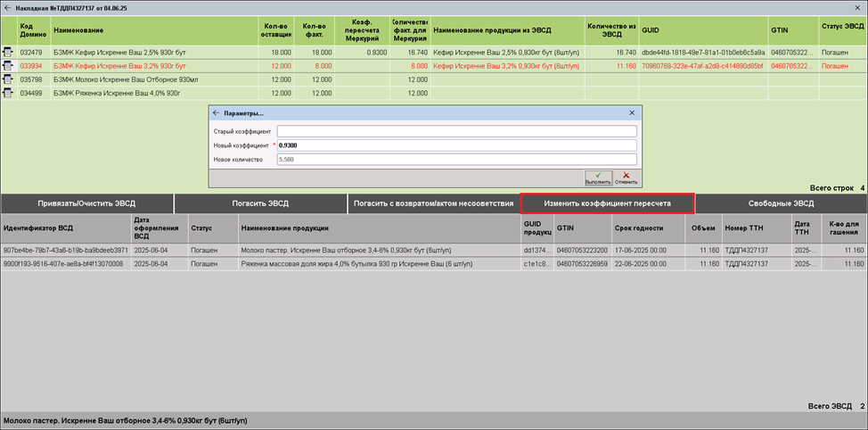
Task: Click the Отменить cancel button
Action: coord(626,178)
